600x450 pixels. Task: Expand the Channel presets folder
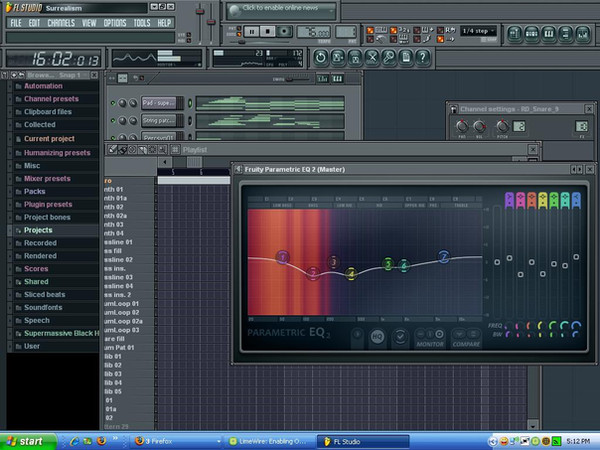(51, 99)
